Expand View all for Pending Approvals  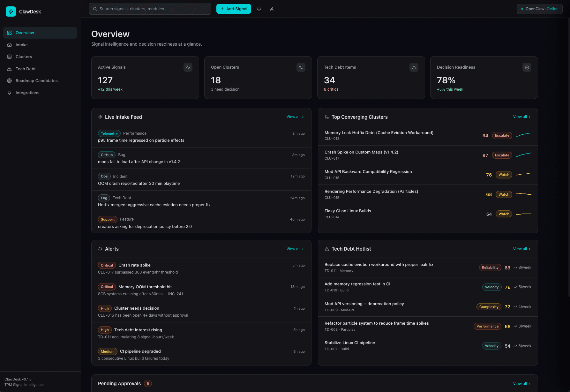coord(521,384)
